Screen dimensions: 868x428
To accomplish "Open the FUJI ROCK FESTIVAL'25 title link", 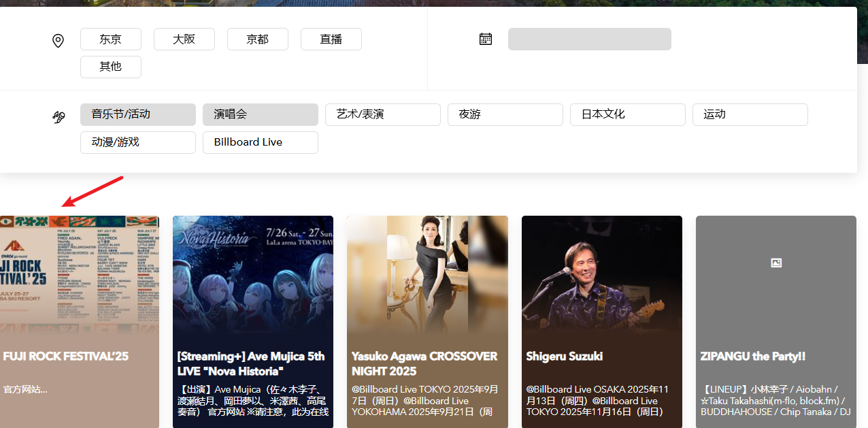I will (x=66, y=357).
